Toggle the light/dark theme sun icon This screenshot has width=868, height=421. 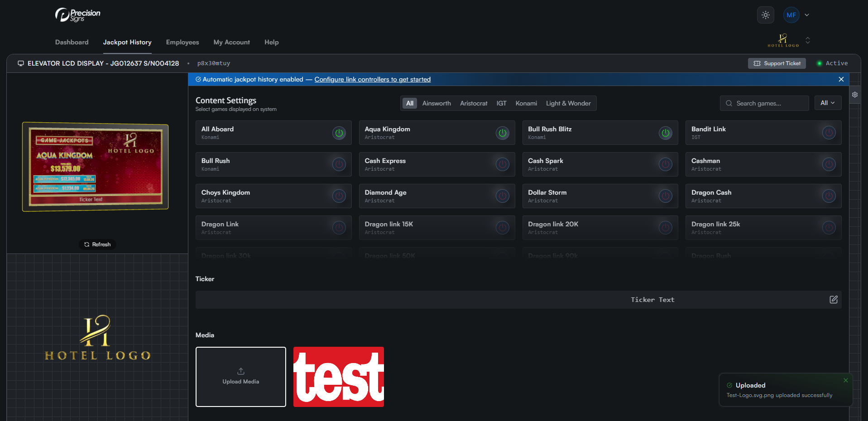(x=765, y=15)
